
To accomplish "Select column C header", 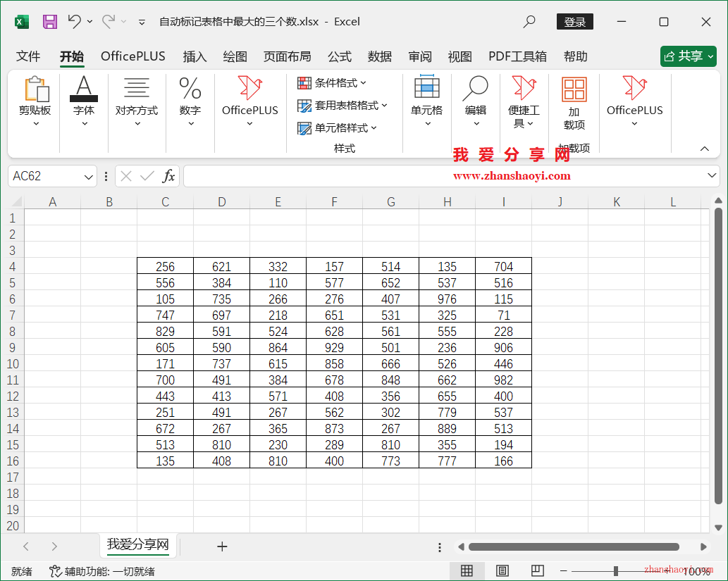I will [x=166, y=202].
